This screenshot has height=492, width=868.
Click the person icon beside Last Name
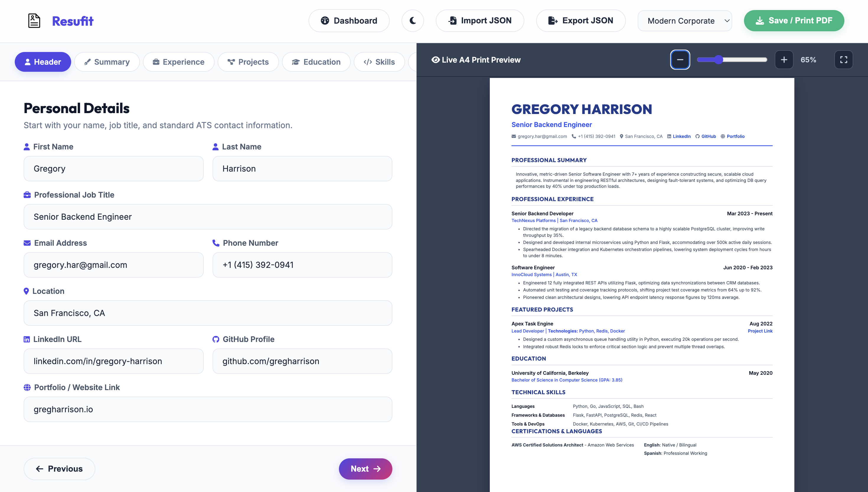point(216,147)
